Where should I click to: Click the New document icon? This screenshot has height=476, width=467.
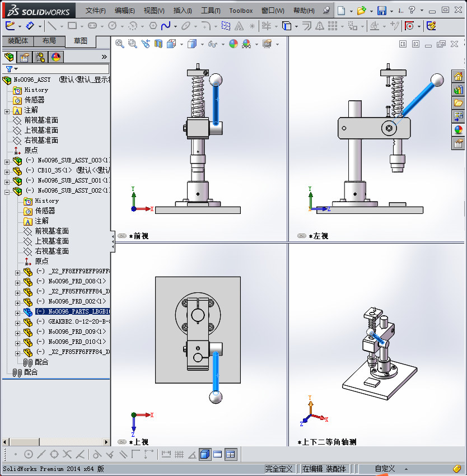pyautogui.click(x=342, y=11)
